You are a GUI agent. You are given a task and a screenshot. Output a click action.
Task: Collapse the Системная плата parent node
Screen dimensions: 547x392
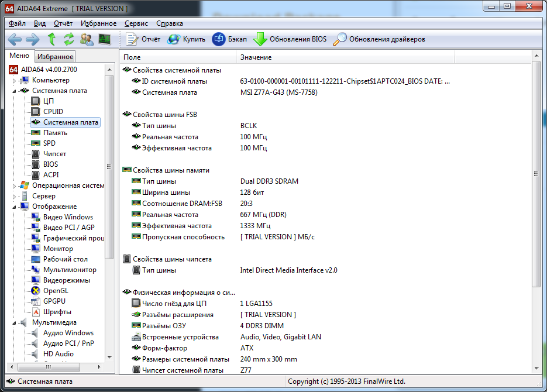[x=15, y=91]
